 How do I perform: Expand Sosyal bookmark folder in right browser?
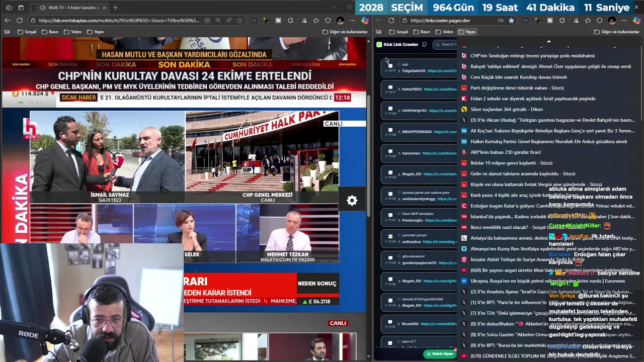[398, 32]
